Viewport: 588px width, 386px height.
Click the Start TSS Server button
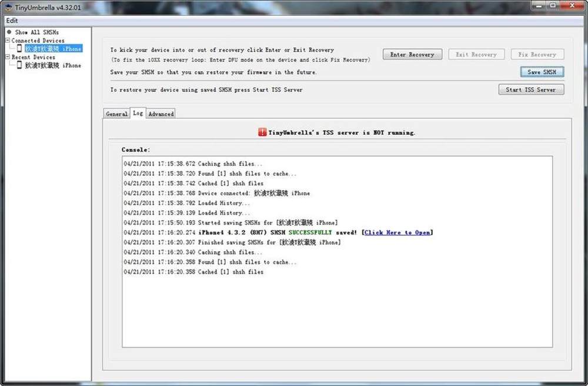click(x=531, y=89)
